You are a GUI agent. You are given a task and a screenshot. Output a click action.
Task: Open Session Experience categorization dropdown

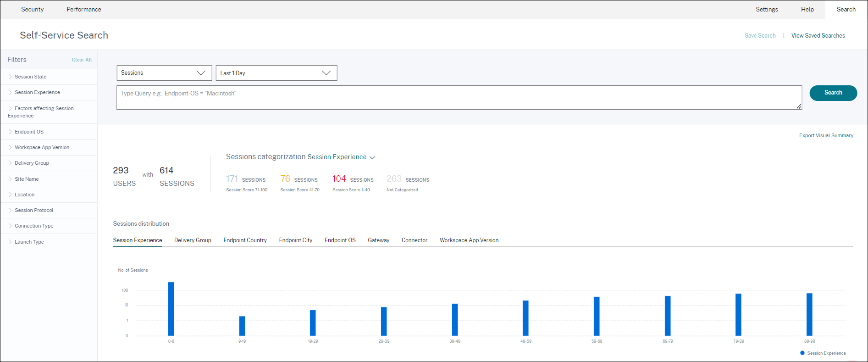pos(341,157)
